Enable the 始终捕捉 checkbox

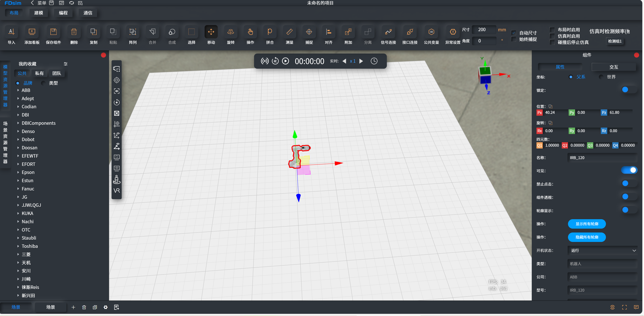point(514,39)
